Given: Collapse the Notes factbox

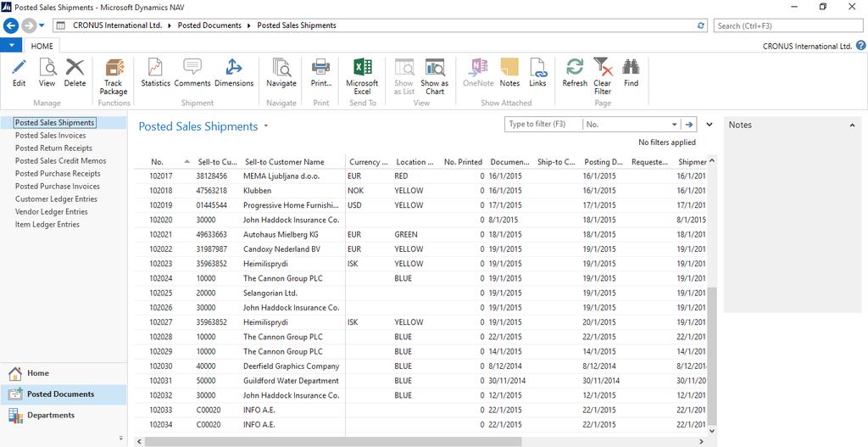Looking at the screenshot, I should pos(852,126).
